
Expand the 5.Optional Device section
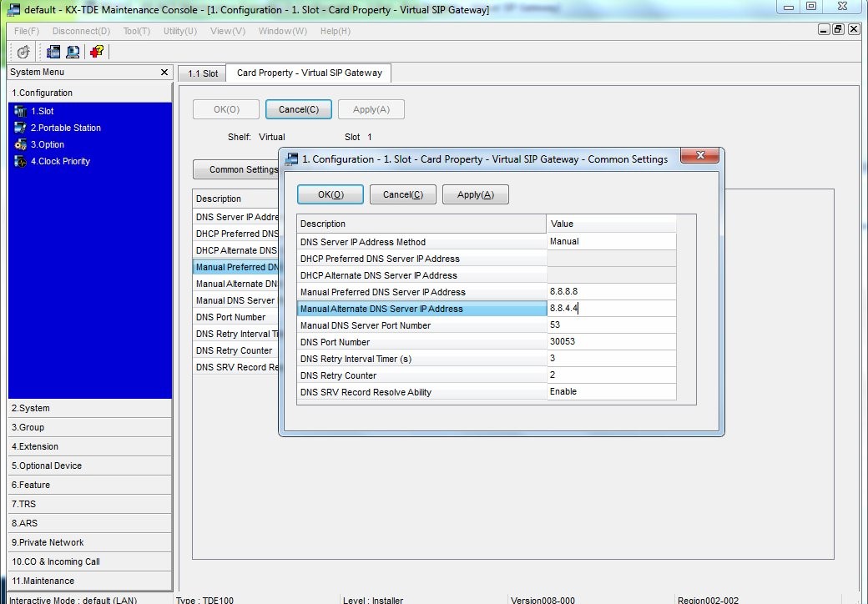[90, 466]
